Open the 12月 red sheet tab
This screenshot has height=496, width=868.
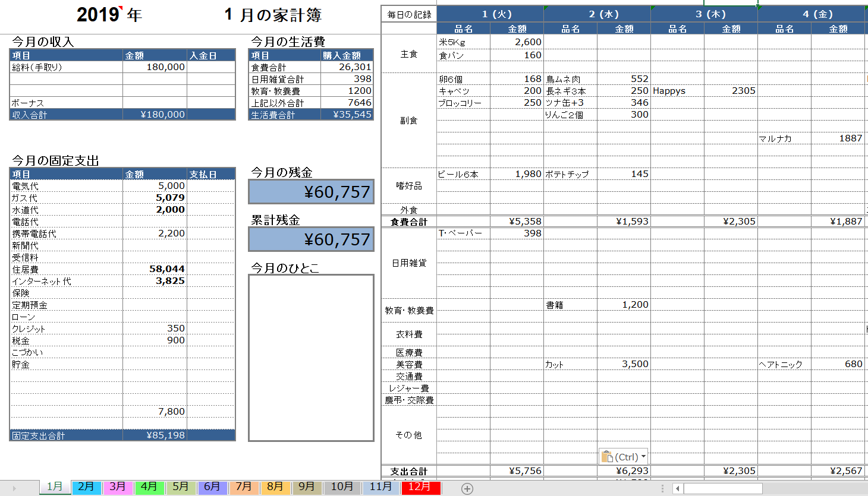[420, 487]
